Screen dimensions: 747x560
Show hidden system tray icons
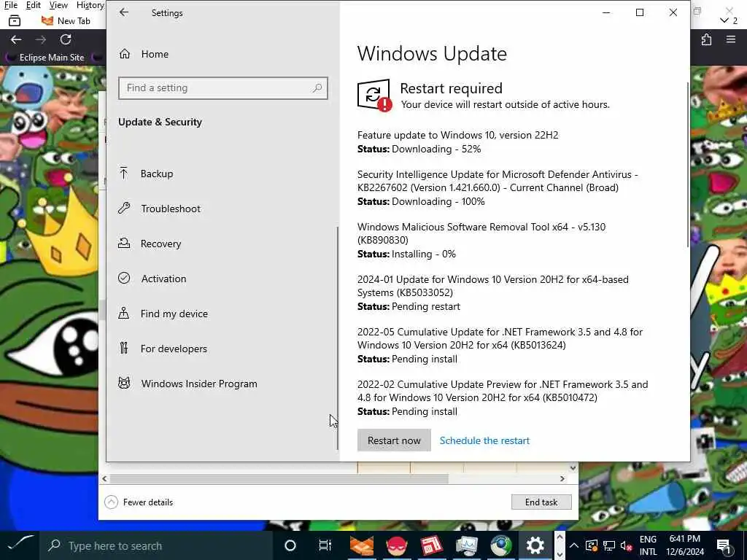coord(574,545)
